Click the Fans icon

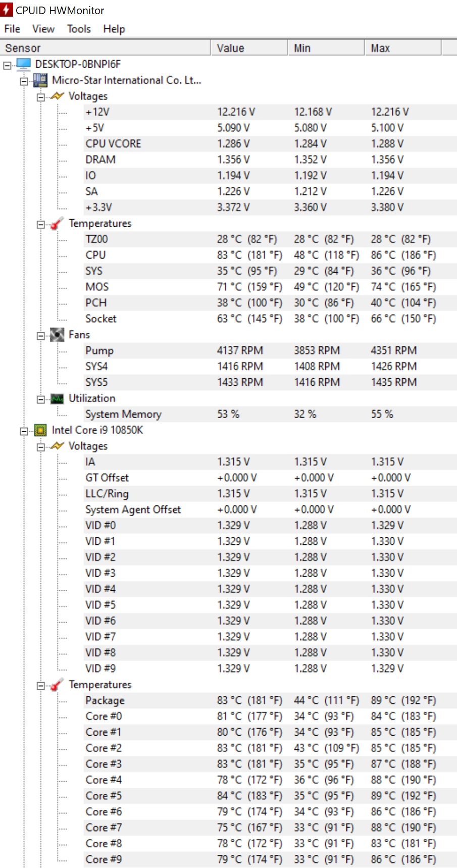click(x=57, y=334)
